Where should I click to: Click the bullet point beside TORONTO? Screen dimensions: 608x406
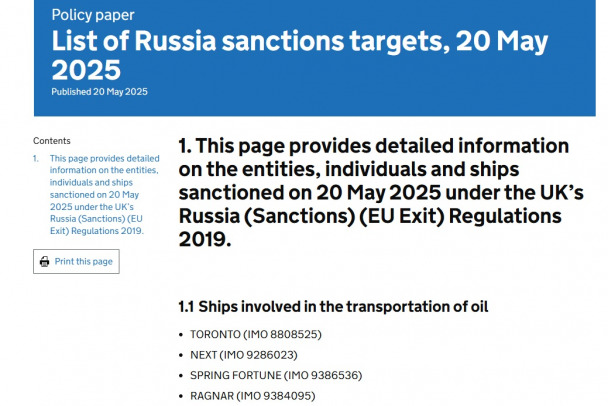[x=182, y=334]
